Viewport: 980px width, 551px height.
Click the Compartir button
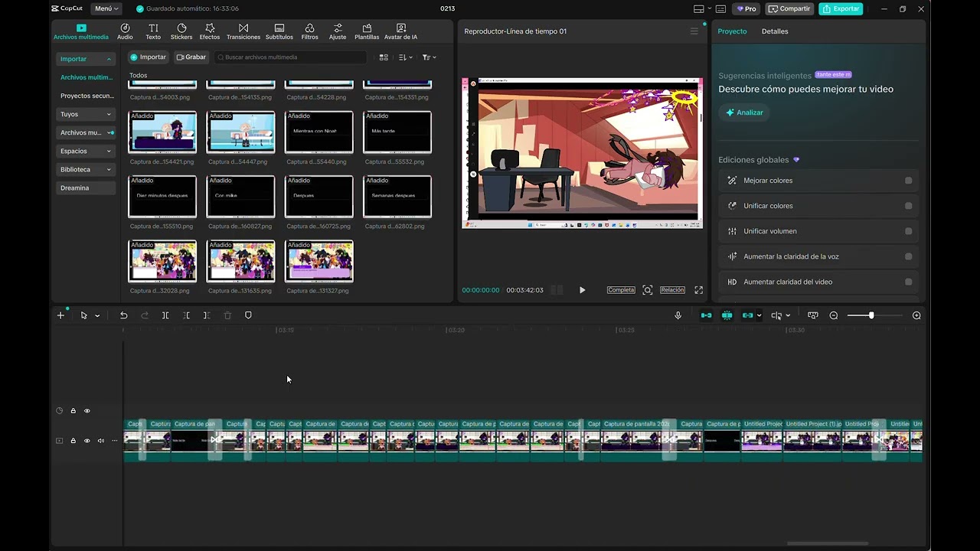[x=789, y=9]
